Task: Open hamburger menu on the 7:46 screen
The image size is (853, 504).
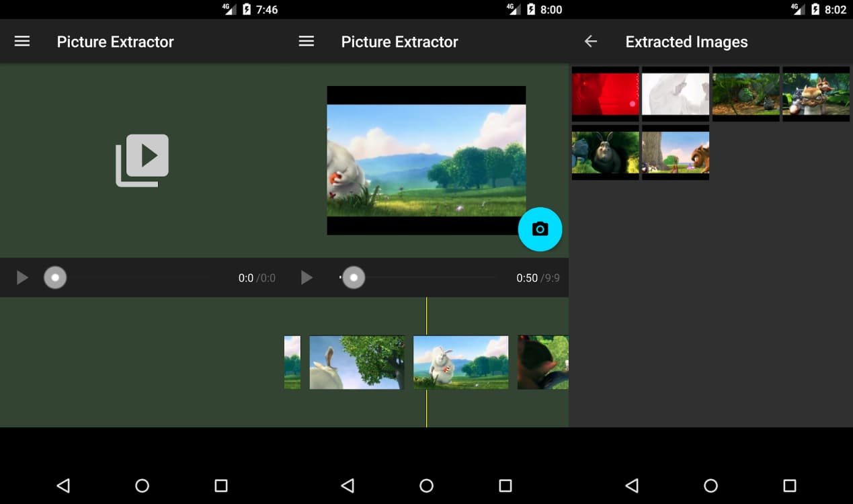Action: 22,42
